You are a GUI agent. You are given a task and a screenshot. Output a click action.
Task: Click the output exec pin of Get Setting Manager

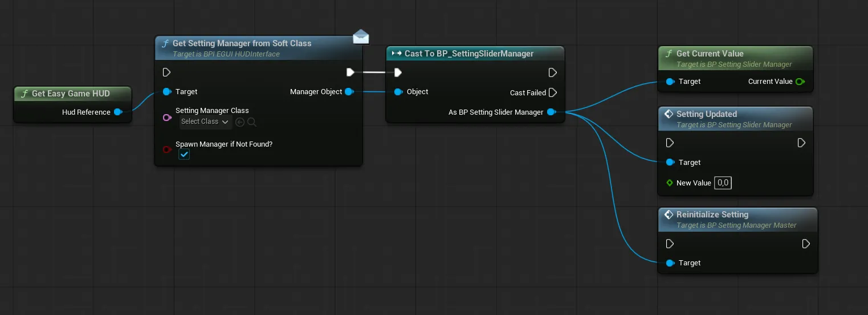(350, 72)
